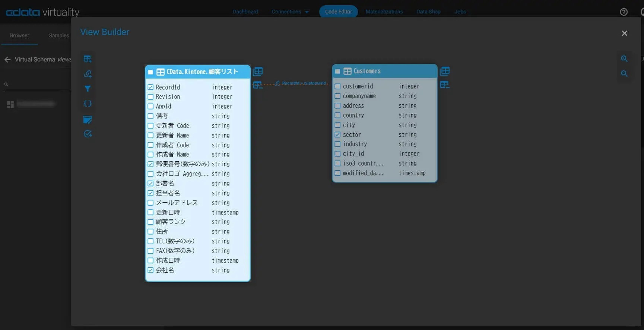Expand the Connections dropdown menu
The image size is (644, 330).
(x=290, y=12)
